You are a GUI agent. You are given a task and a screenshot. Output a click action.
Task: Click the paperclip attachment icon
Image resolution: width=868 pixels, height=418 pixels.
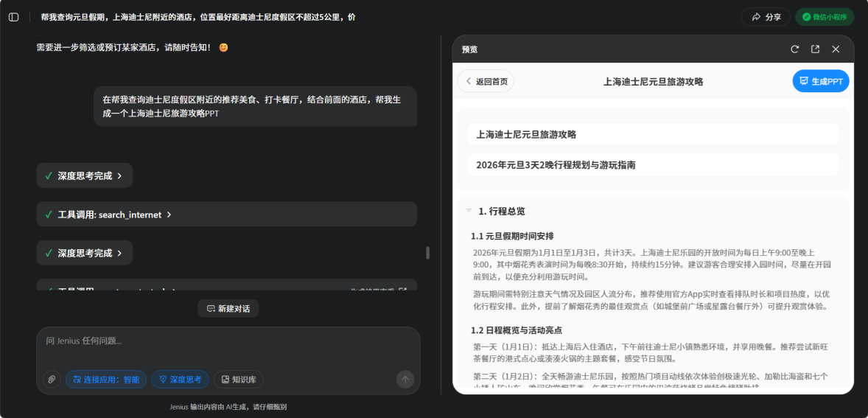pyautogui.click(x=52, y=380)
